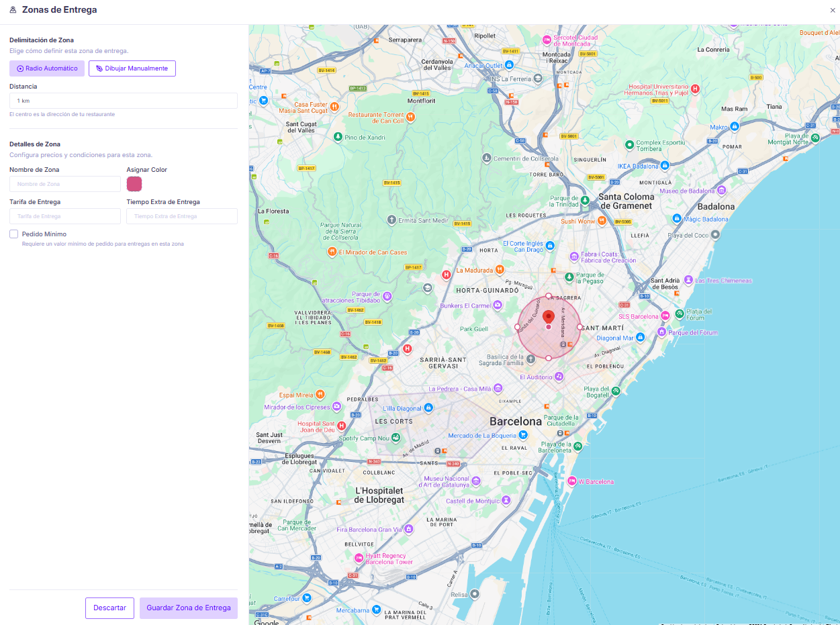This screenshot has width=840, height=625.
Task: Choose Dibujar Manualmente option
Action: coord(132,68)
